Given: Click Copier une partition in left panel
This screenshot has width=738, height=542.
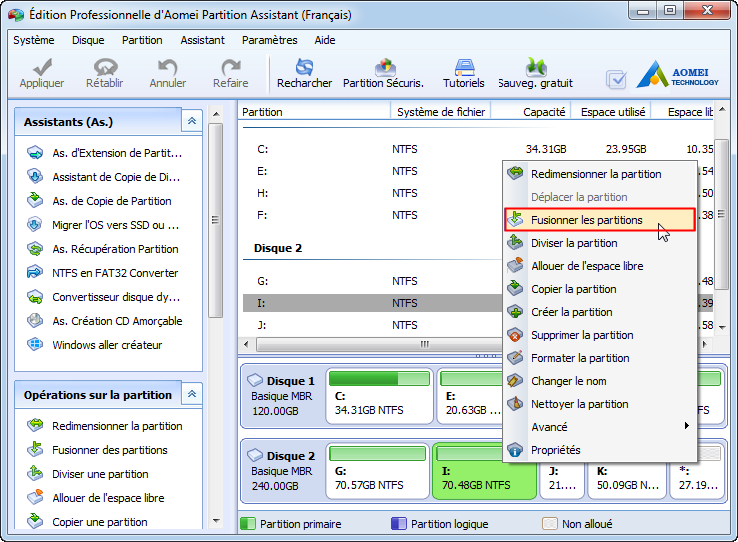Looking at the screenshot, I should point(87,522).
